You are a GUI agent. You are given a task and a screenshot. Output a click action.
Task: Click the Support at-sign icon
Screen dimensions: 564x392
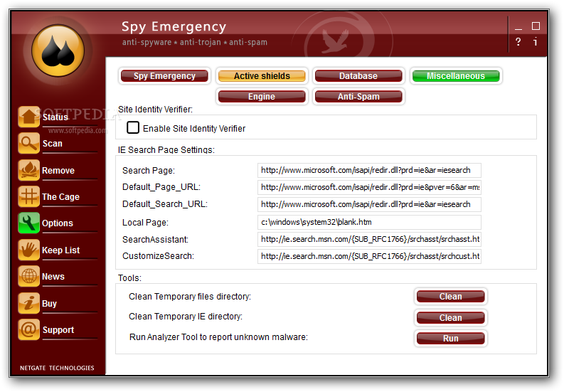(28, 329)
